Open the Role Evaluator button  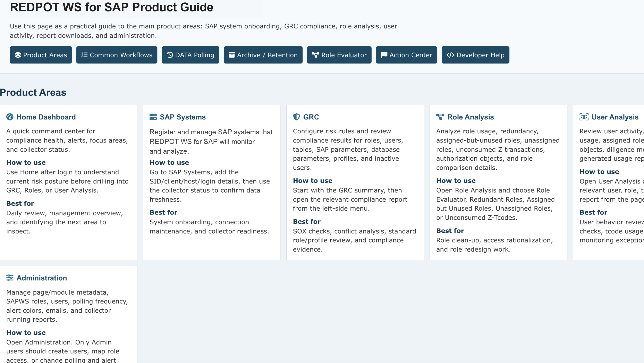click(x=339, y=55)
